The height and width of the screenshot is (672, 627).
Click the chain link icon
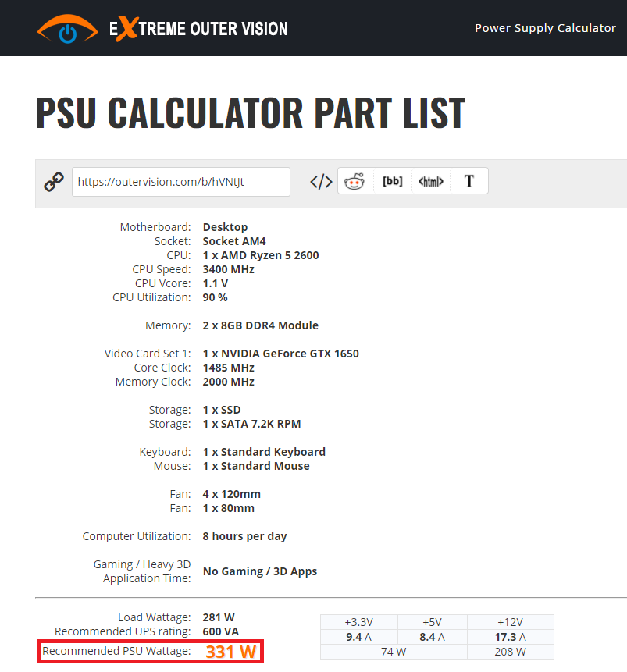pos(54,182)
